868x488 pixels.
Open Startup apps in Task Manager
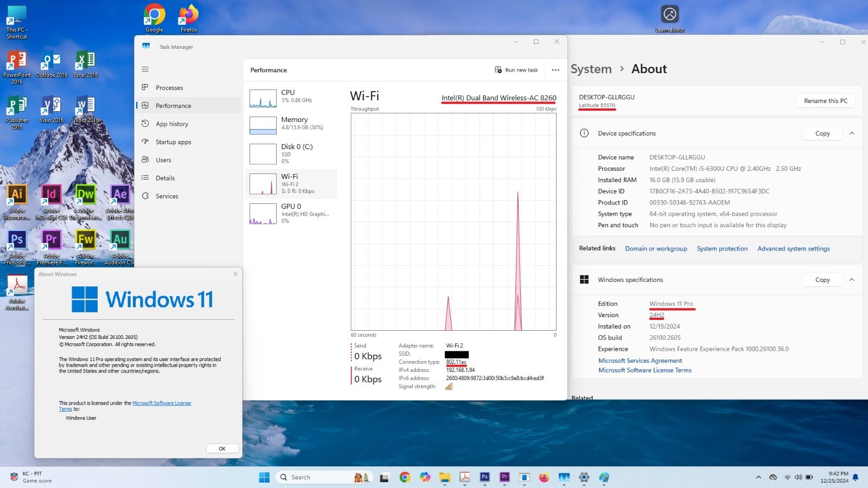(188, 142)
